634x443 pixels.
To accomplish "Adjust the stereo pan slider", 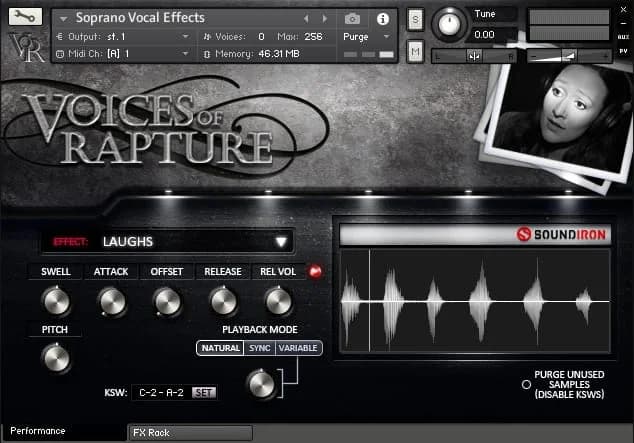I will click(x=475, y=56).
